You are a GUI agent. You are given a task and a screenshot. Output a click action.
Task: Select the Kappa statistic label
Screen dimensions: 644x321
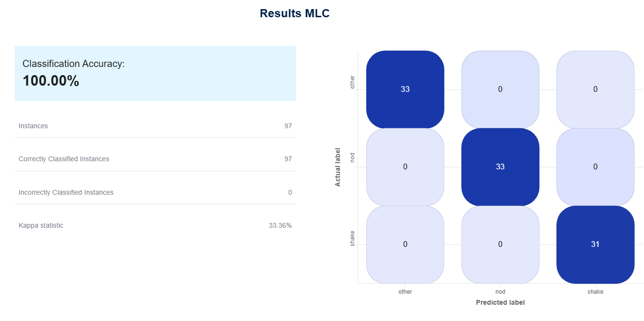tap(41, 225)
